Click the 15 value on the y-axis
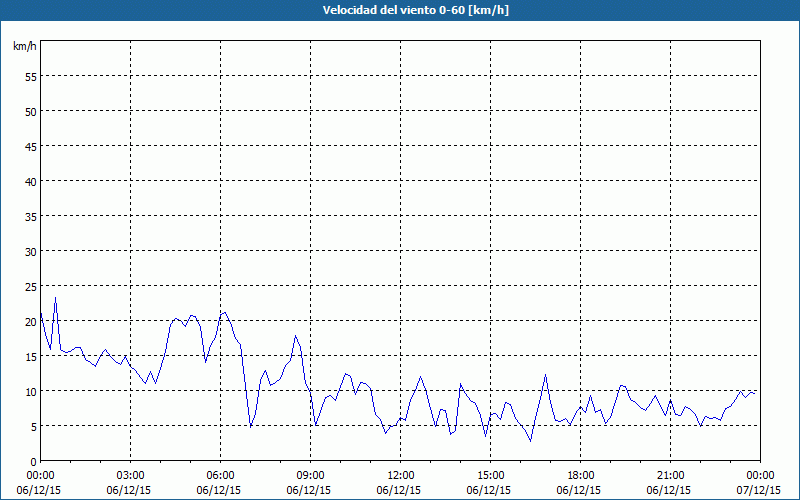The height and width of the screenshot is (500, 800). pos(31,356)
